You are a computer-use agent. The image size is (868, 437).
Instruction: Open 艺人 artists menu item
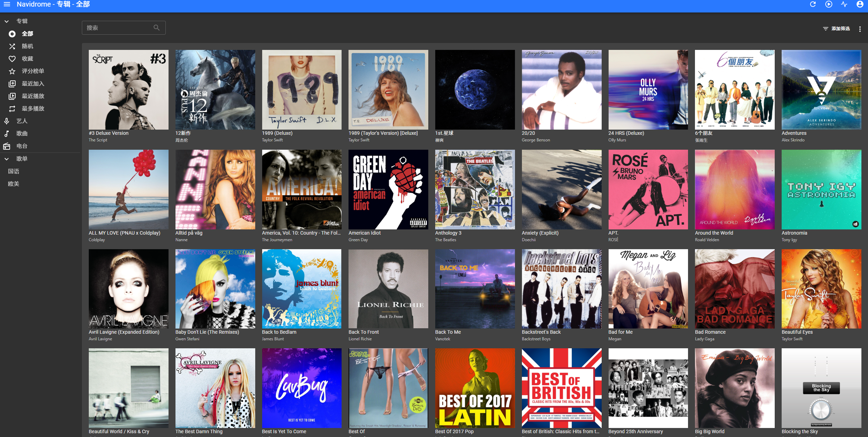pyautogui.click(x=40, y=121)
